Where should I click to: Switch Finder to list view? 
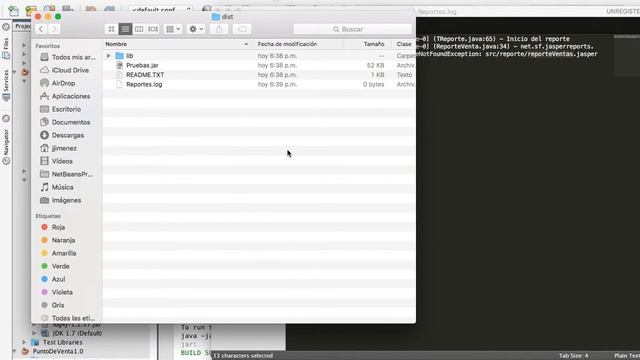point(125,29)
